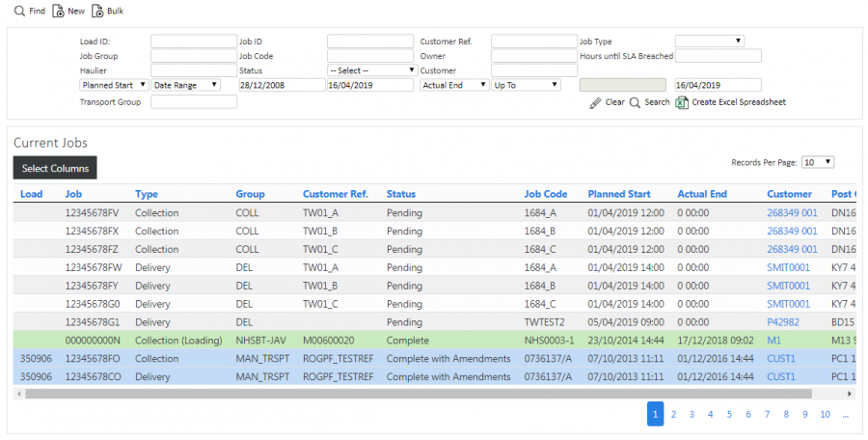Click in the Customer Ref. field
This screenshot has width=868, height=440.
coord(534,41)
